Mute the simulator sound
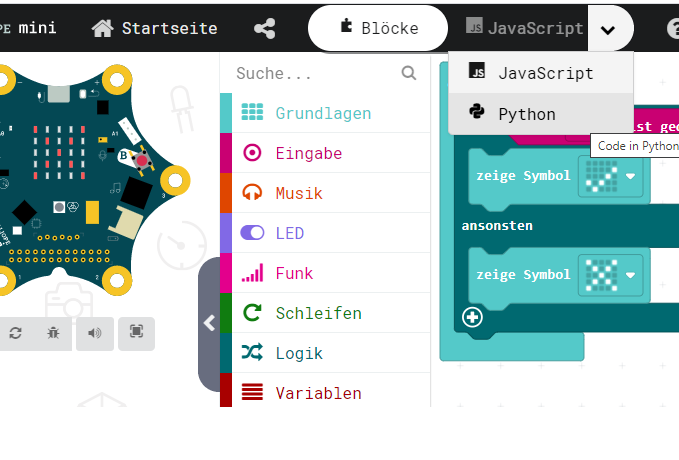Image resolution: width=679 pixels, height=460 pixels. (x=95, y=333)
